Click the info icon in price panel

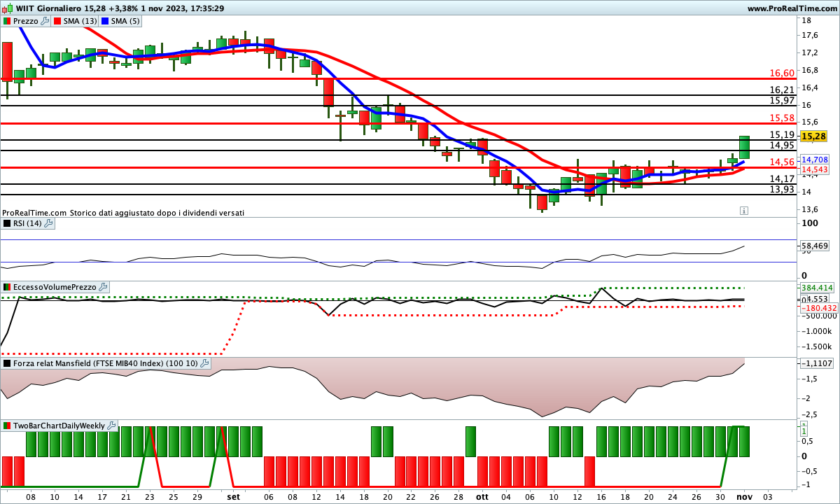pos(743,210)
